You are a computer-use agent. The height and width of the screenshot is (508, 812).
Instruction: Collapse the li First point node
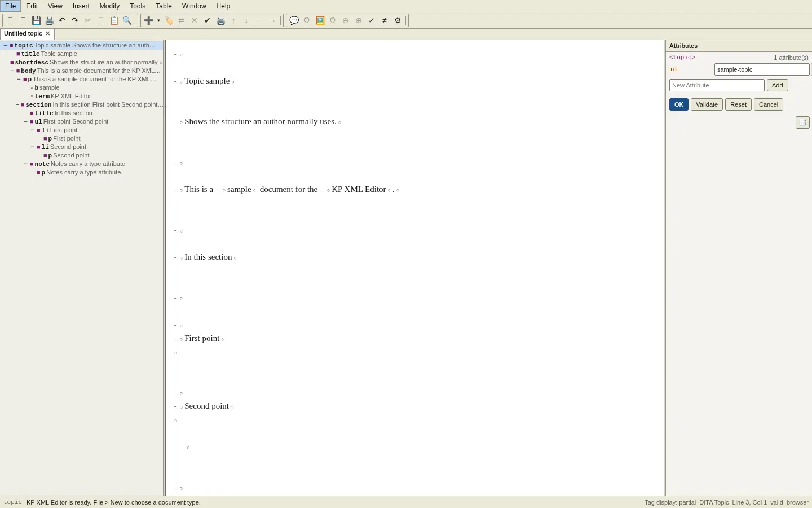click(32, 130)
